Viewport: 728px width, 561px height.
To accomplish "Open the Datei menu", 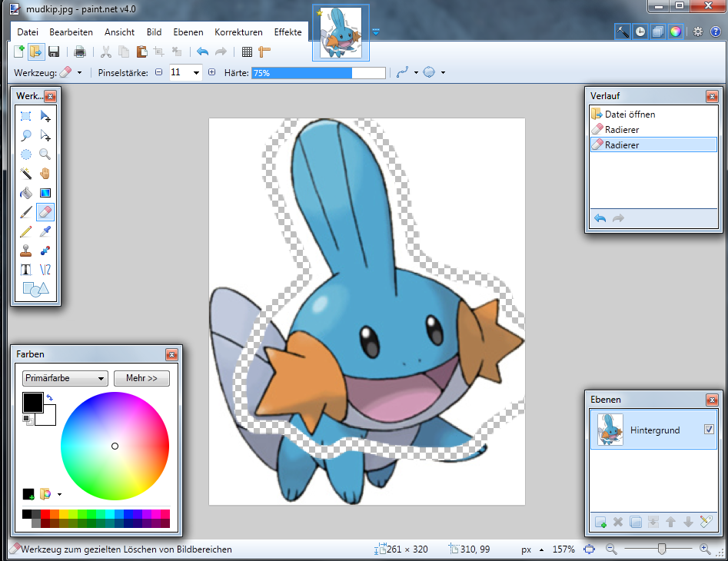I will click(x=28, y=32).
